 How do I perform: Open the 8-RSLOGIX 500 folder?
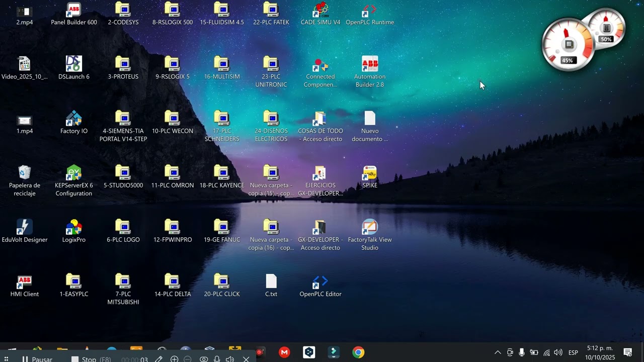click(x=173, y=14)
